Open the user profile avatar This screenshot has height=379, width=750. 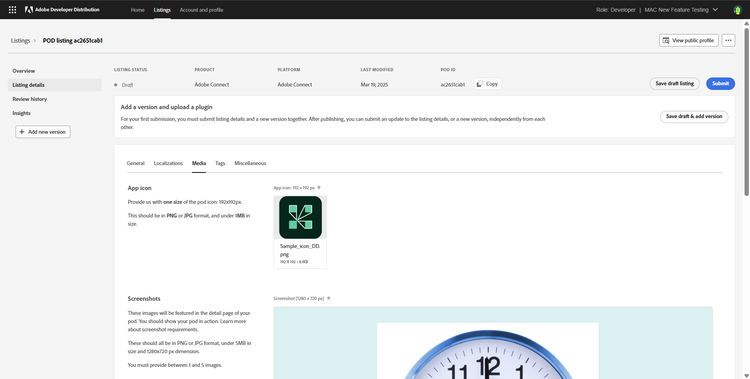[737, 10]
